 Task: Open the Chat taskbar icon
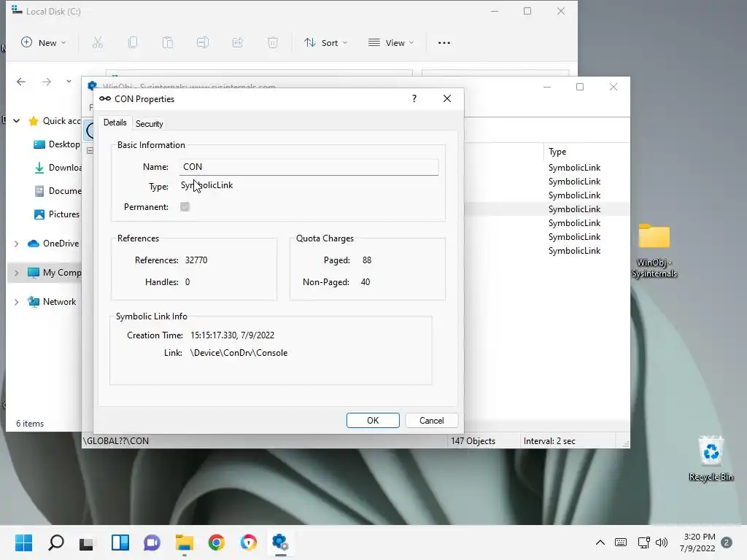click(152, 542)
